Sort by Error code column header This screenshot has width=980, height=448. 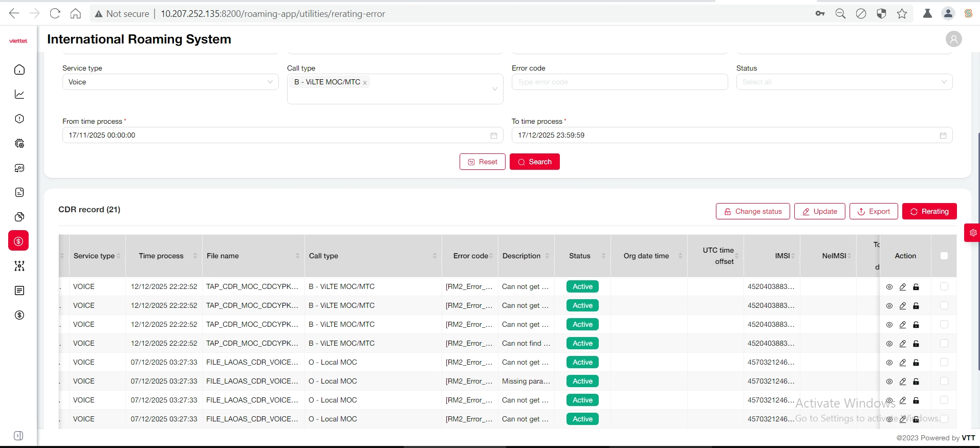coord(470,256)
